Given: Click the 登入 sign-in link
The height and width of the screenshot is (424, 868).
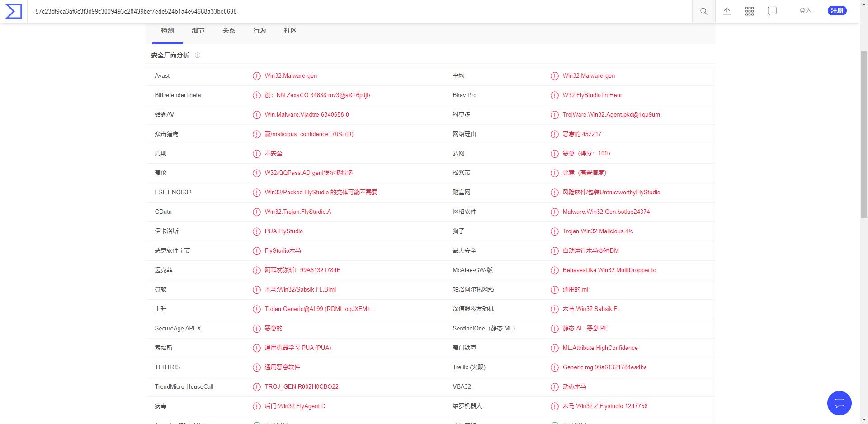Looking at the screenshot, I should tap(805, 11).
